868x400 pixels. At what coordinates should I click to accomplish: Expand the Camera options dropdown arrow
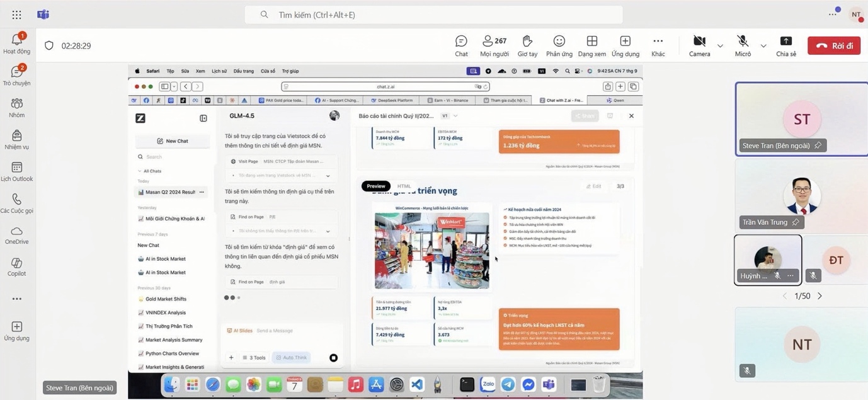pos(720,46)
